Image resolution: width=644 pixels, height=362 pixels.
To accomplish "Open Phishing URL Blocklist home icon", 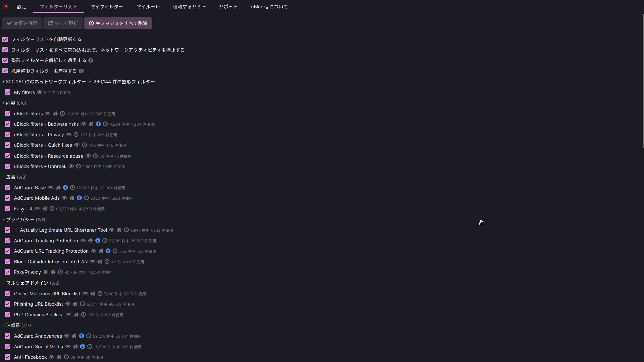I will coord(75,304).
